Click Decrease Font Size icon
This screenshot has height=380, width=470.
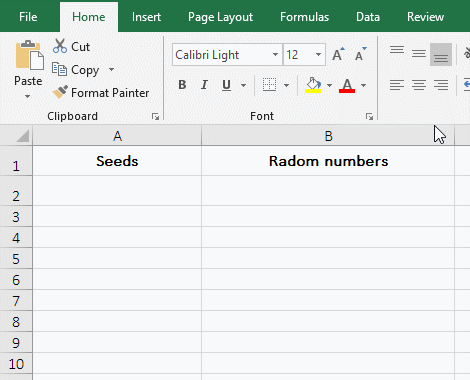[x=360, y=54]
